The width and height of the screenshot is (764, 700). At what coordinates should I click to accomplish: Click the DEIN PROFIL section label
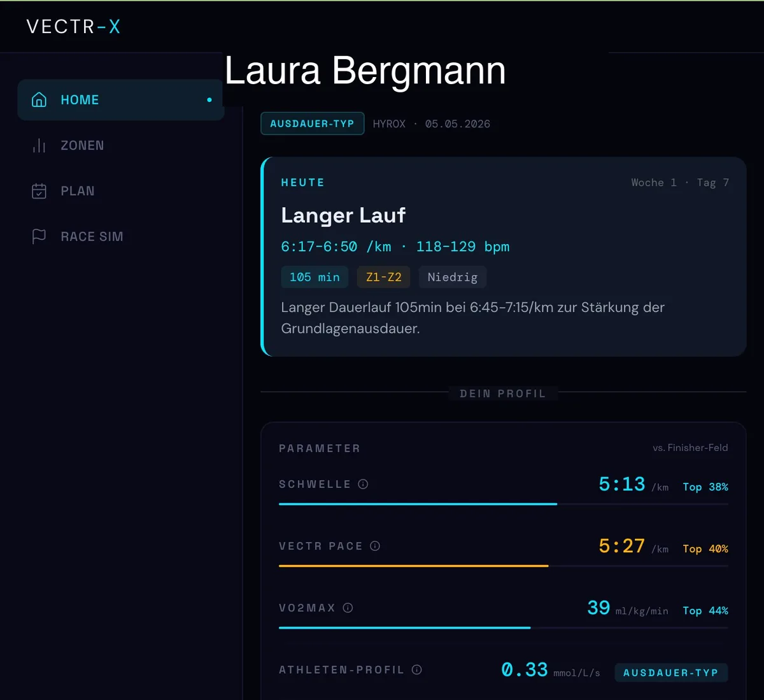[503, 394]
